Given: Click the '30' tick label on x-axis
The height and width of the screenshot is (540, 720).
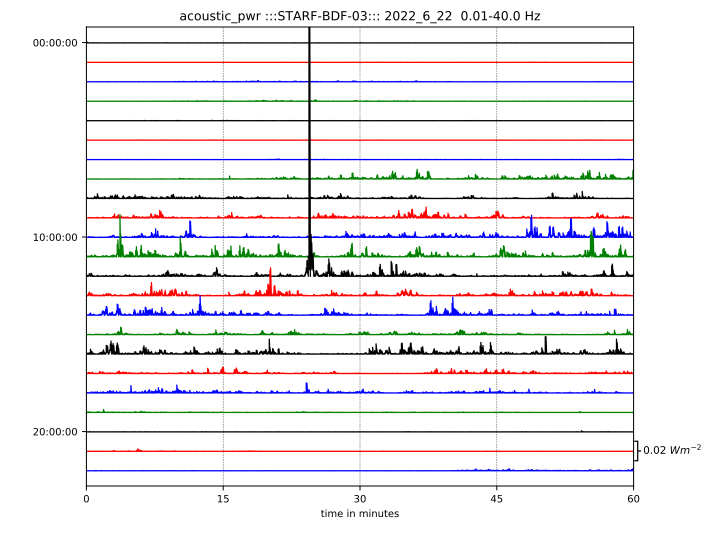Looking at the screenshot, I should 360,498.
